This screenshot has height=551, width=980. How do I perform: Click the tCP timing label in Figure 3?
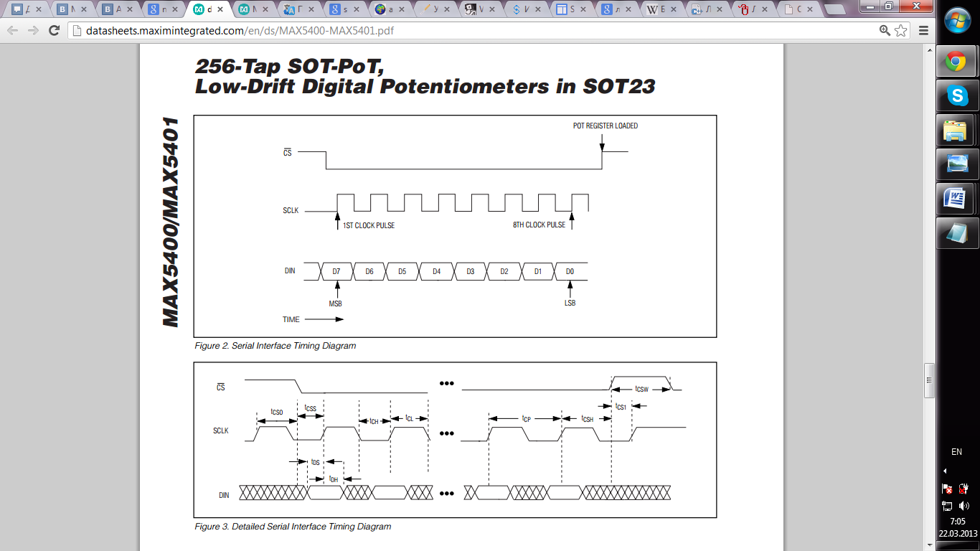pyautogui.click(x=526, y=419)
